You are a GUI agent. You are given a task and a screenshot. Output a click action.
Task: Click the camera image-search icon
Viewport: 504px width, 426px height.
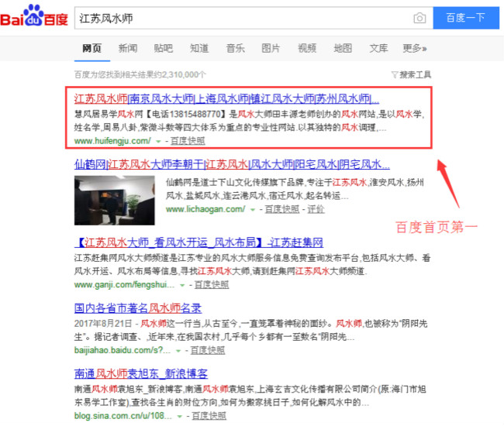click(419, 18)
